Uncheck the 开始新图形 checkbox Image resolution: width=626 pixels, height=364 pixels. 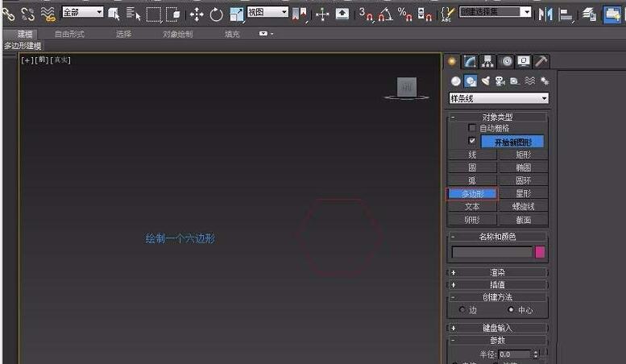(472, 140)
